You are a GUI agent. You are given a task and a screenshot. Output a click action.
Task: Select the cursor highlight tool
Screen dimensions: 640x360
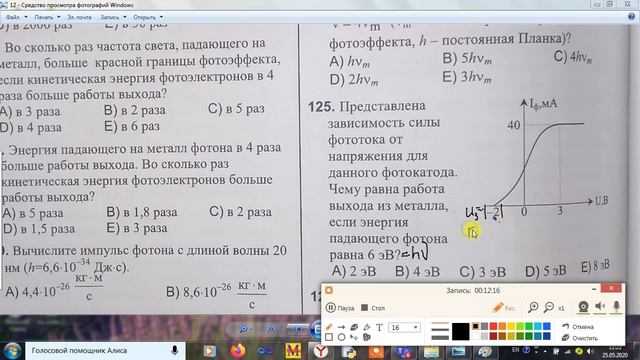pyautogui.click(x=354, y=337)
